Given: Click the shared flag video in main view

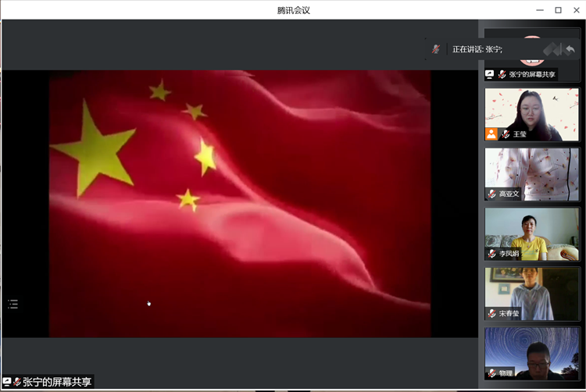Looking at the screenshot, I should click(x=240, y=204).
